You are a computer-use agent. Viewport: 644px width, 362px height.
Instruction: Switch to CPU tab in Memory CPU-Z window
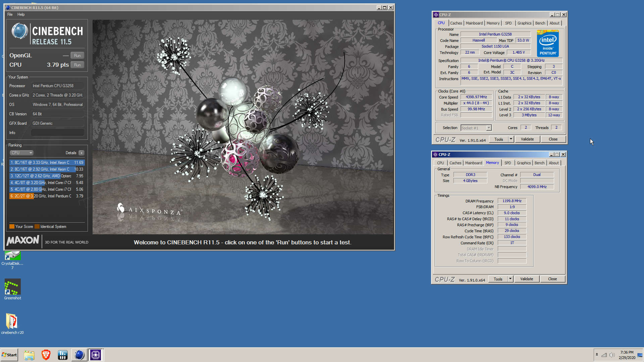pos(440,163)
